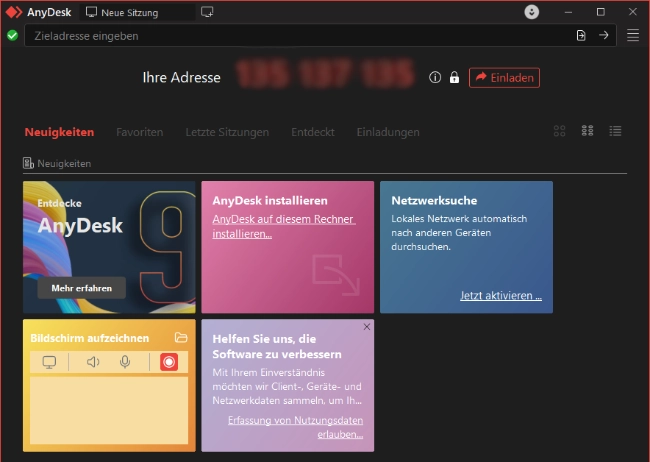Switch to large tiles view
The height and width of the screenshot is (462, 650).
(x=560, y=131)
